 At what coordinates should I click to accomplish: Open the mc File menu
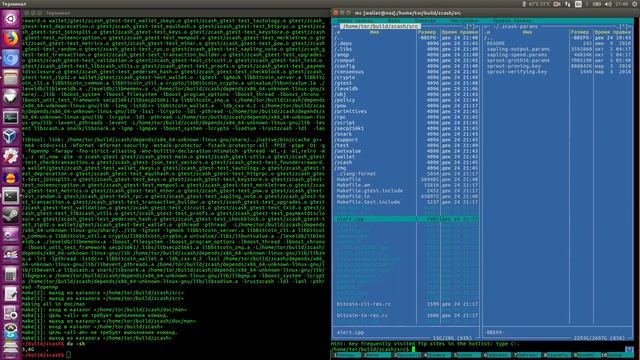394,20
